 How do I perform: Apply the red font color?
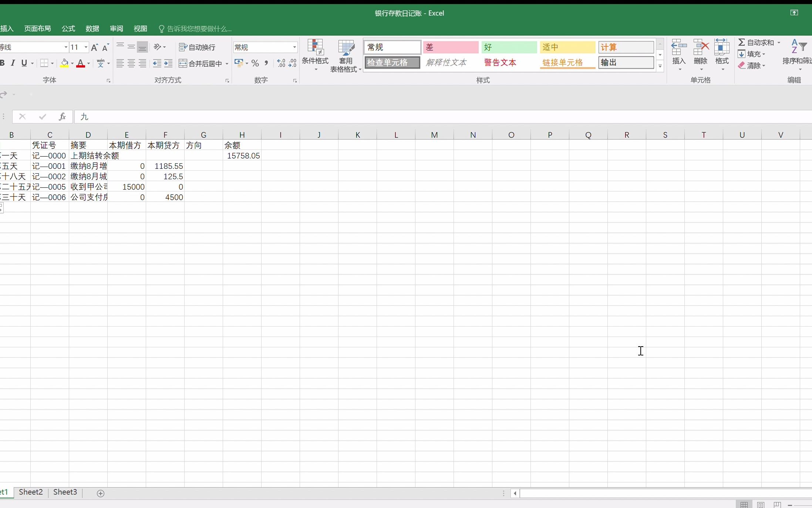coord(80,63)
